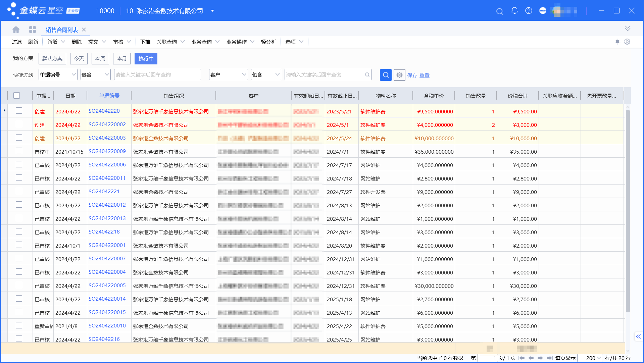The width and height of the screenshot is (644, 363).
Task: Check the row SO2404220003 checkbox
Action: click(19, 138)
